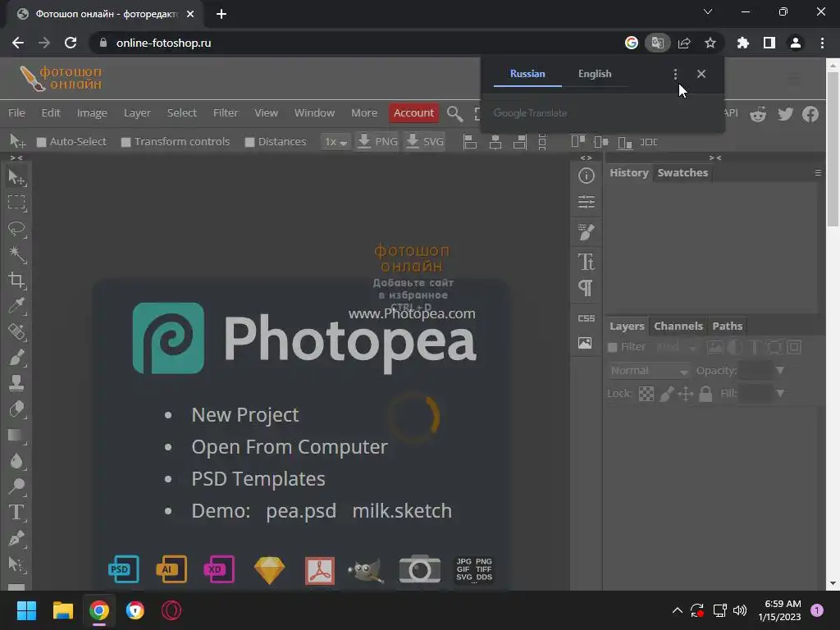Select the Move tool in left toolbar
Viewport: 840px width, 630px height.
16,177
